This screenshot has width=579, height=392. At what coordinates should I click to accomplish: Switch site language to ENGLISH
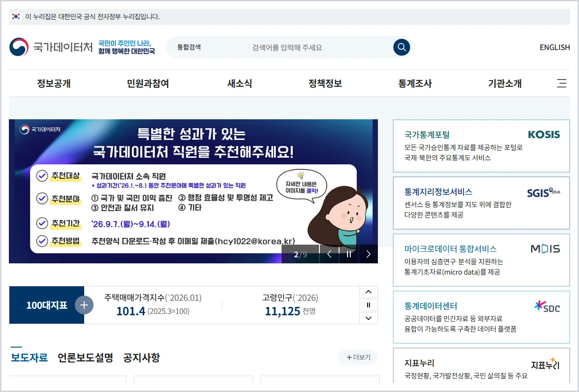[555, 47]
